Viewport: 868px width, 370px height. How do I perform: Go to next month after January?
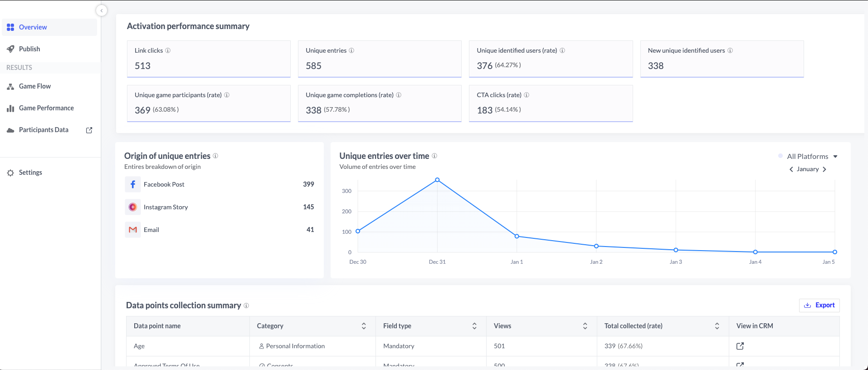pyautogui.click(x=824, y=169)
